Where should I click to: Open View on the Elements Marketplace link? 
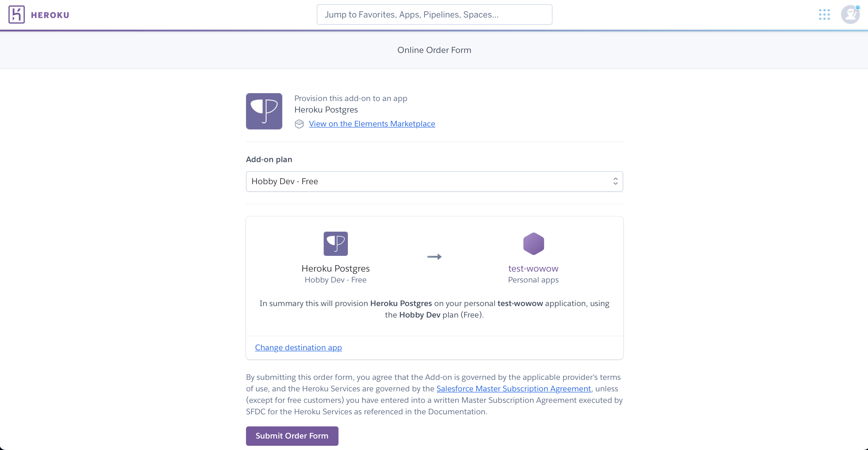[372, 124]
